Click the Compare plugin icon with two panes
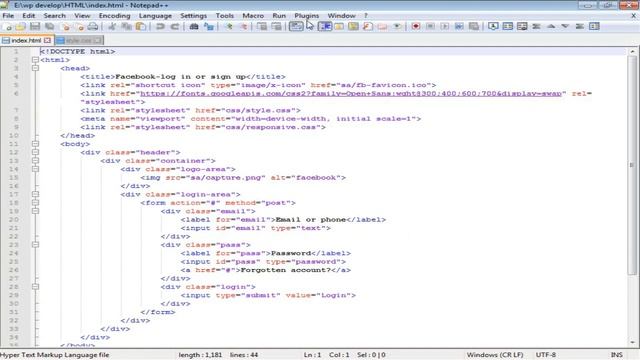The width and height of the screenshot is (640, 360). pyautogui.click(x=508, y=27)
